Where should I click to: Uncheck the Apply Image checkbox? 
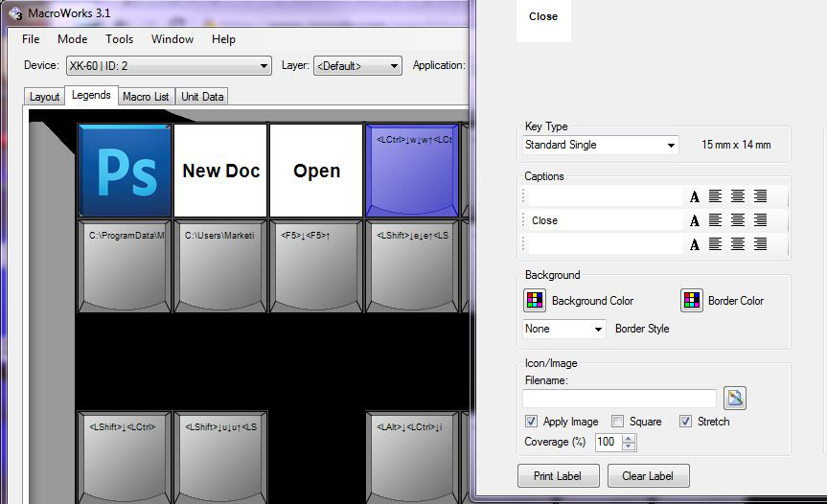click(531, 422)
